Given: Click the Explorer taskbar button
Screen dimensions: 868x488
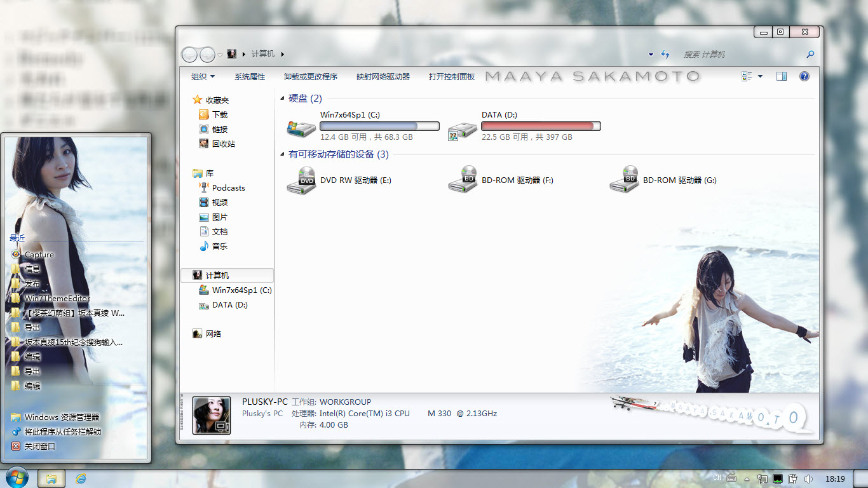Looking at the screenshot, I should click(x=51, y=478).
